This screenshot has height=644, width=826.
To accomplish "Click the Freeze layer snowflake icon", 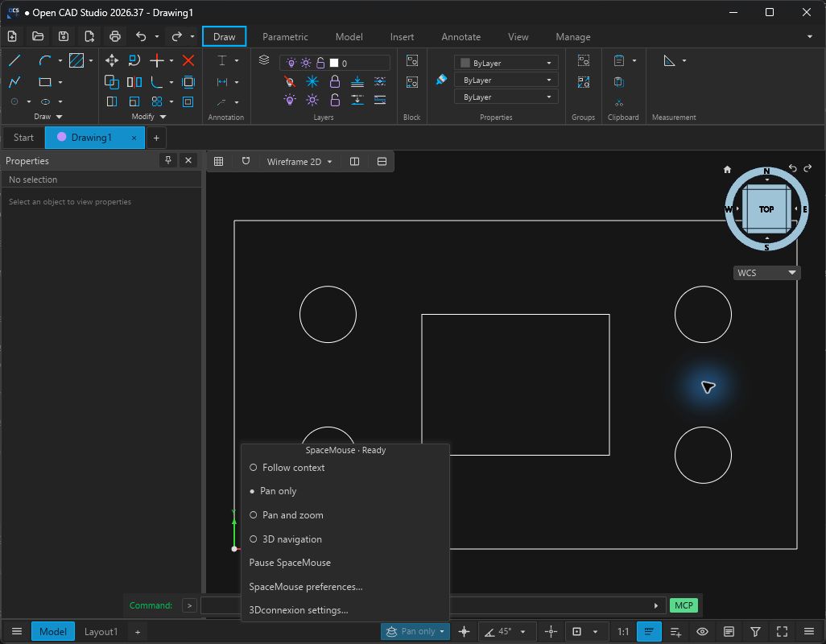I will pos(312,81).
